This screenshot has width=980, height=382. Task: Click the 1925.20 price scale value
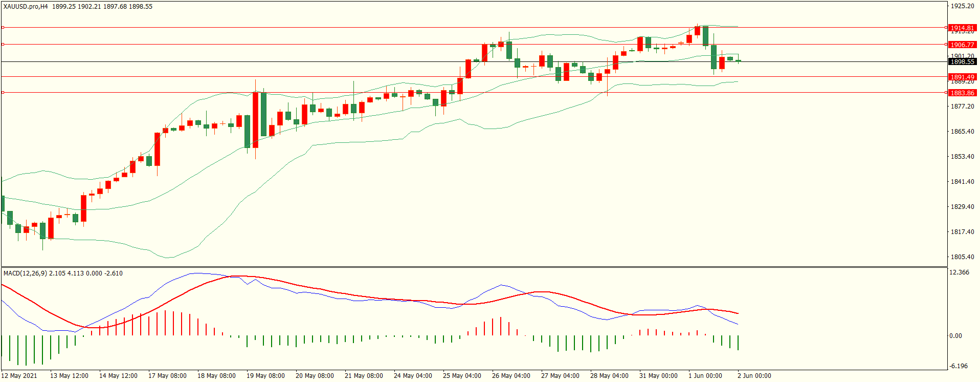[x=962, y=6]
